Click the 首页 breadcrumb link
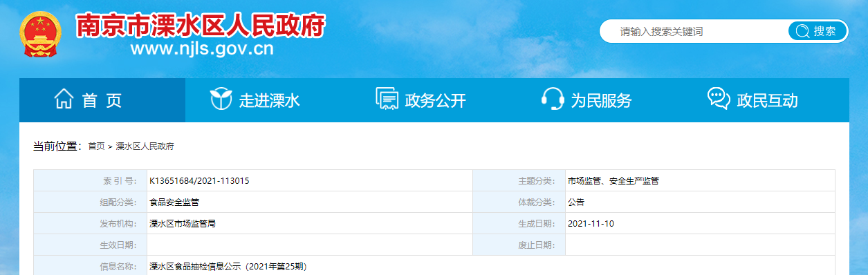Screen dimensions: 868x275 pos(96,146)
